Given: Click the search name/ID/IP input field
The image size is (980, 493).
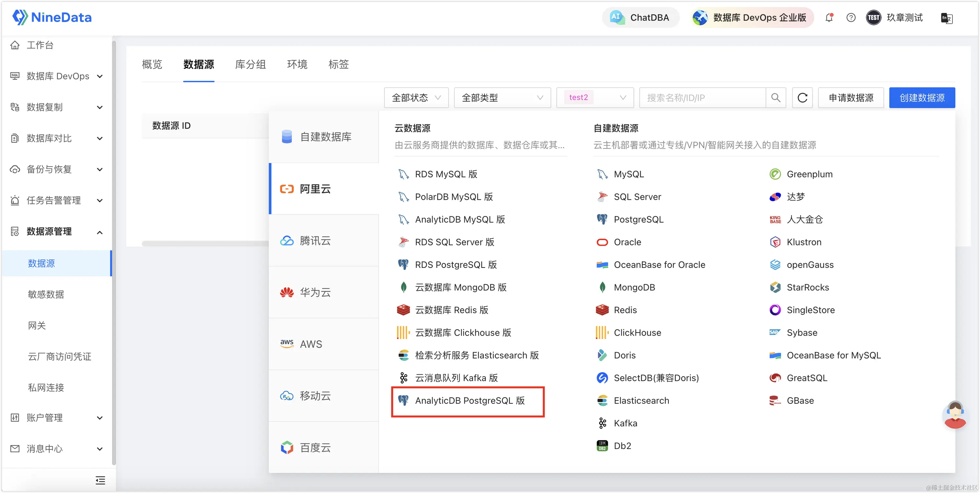Looking at the screenshot, I should pyautogui.click(x=702, y=98).
